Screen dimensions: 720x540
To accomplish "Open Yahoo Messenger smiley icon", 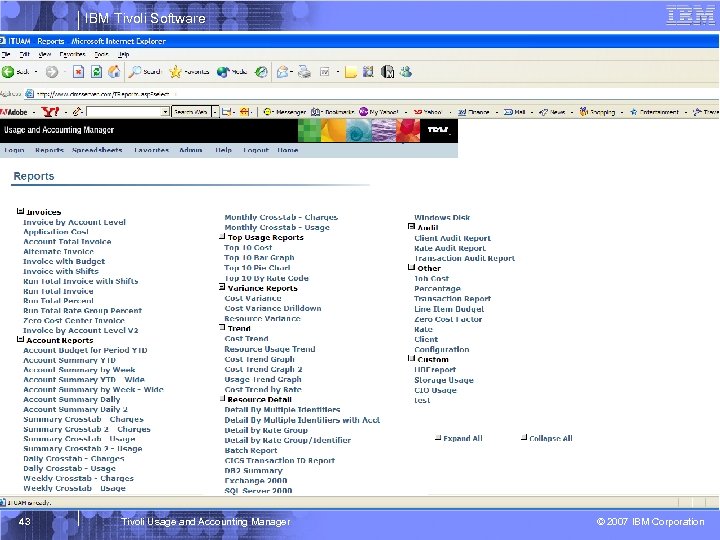I will point(268,112).
